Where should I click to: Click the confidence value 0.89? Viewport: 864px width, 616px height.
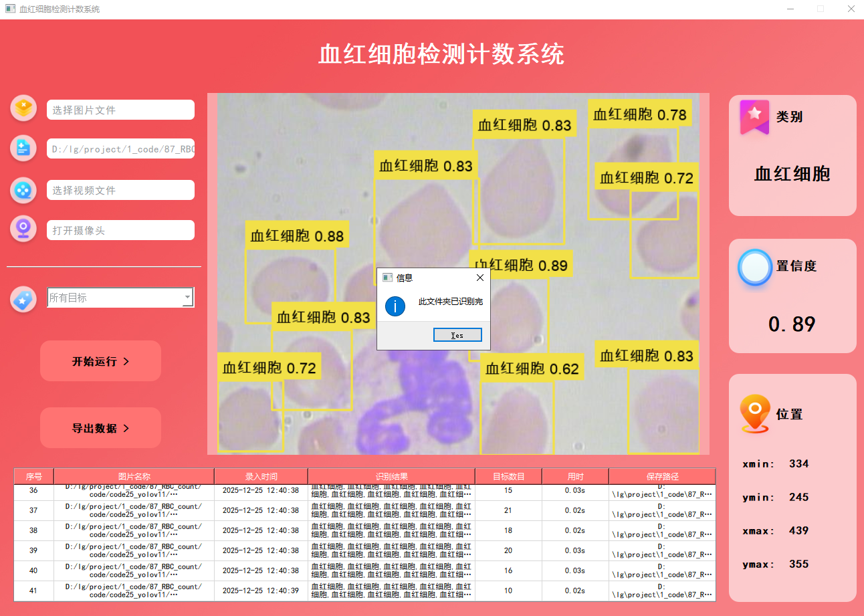pos(792,324)
